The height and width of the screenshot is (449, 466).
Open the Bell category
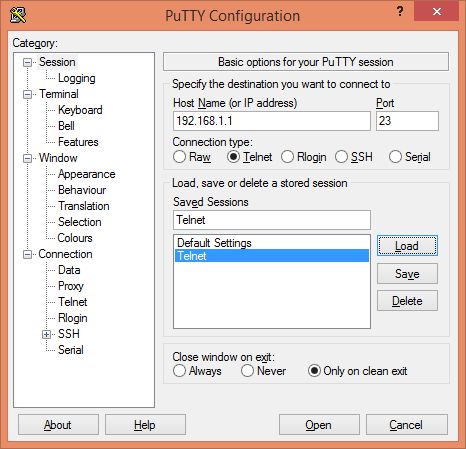[x=66, y=126]
